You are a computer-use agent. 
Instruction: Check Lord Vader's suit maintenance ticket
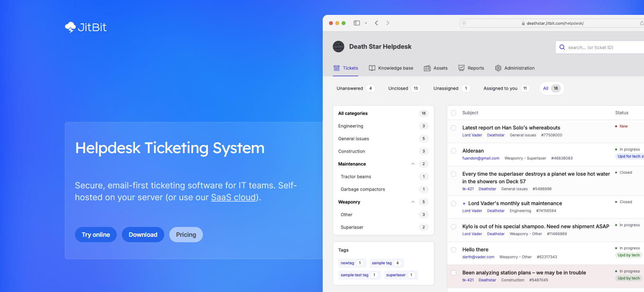pos(454,203)
